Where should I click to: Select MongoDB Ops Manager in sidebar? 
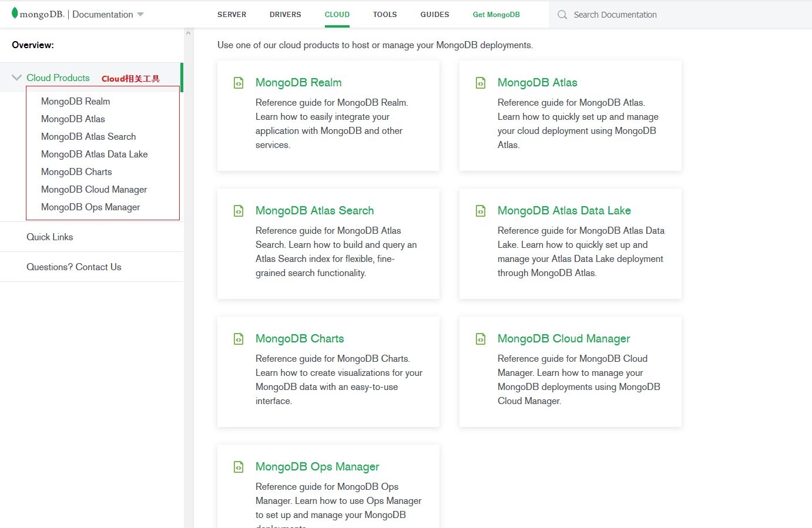coord(90,207)
